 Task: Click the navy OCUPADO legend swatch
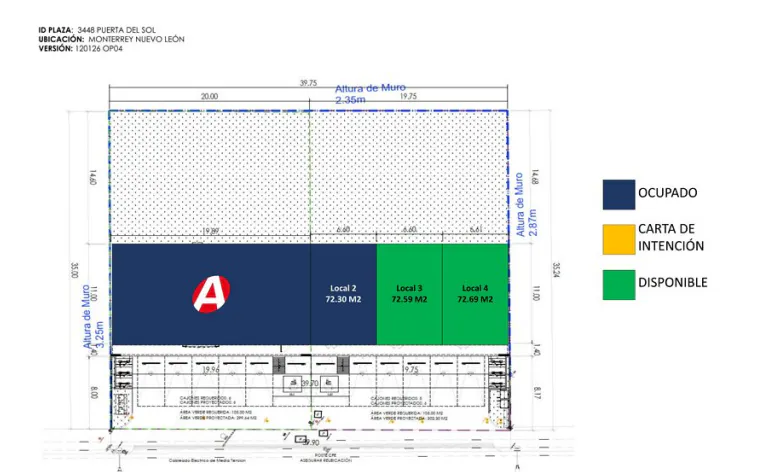point(619,195)
